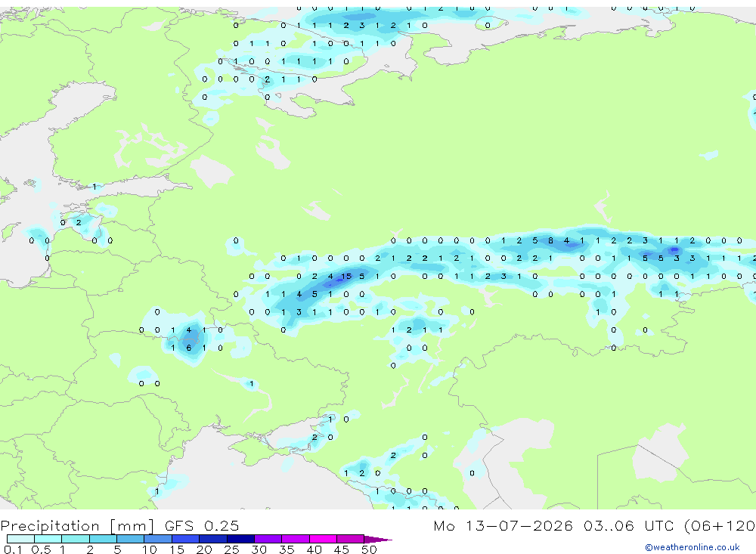The height and width of the screenshot is (554, 756).
Task: Click the '25' legend scale label
Action: point(231,549)
